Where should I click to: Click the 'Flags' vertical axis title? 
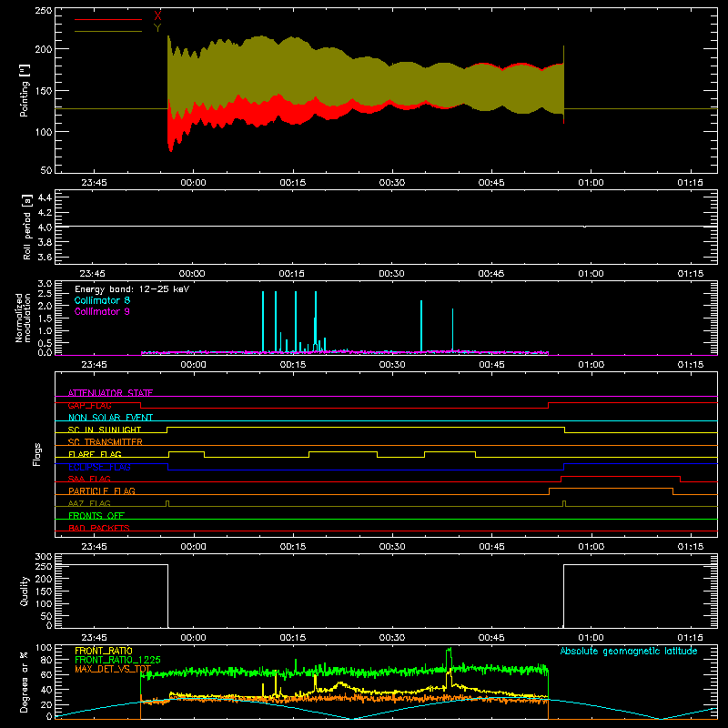(x=37, y=454)
